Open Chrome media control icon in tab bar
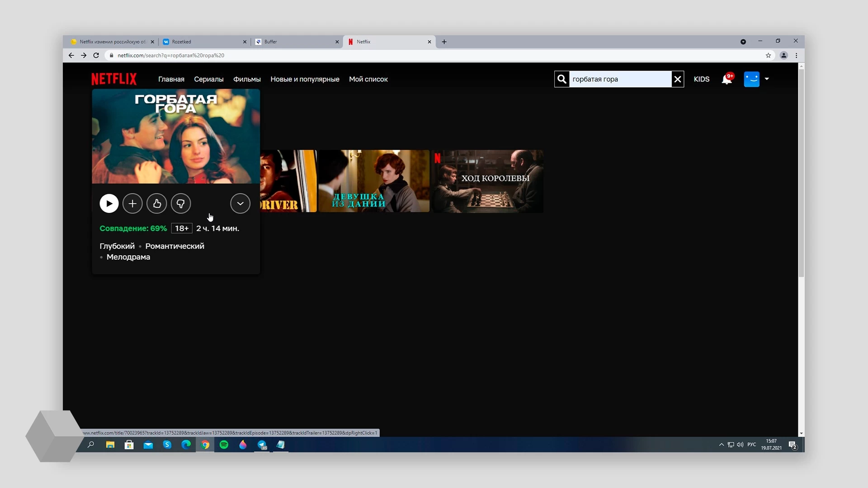The height and width of the screenshot is (488, 868). tap(743, 42)
